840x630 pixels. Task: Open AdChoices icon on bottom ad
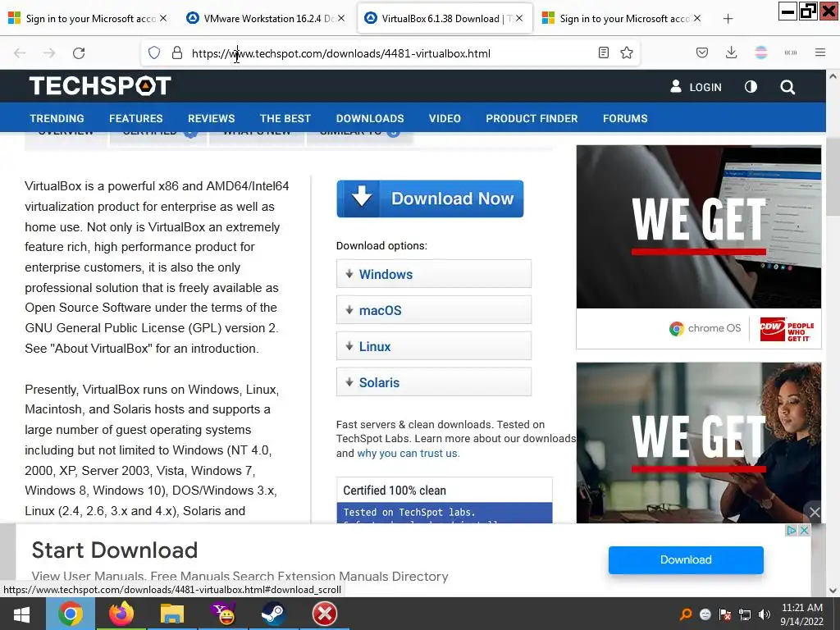pyautogui.click(x=792, y=531)
